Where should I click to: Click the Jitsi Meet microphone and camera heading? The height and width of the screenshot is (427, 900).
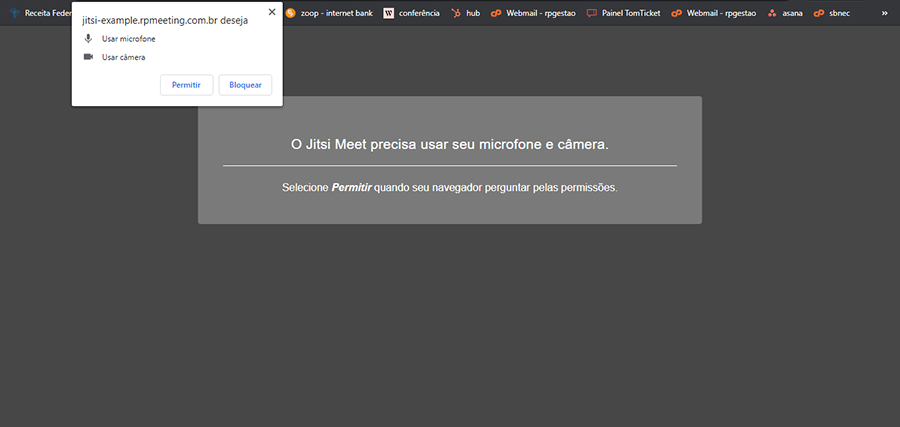click(x=449, y=145)
